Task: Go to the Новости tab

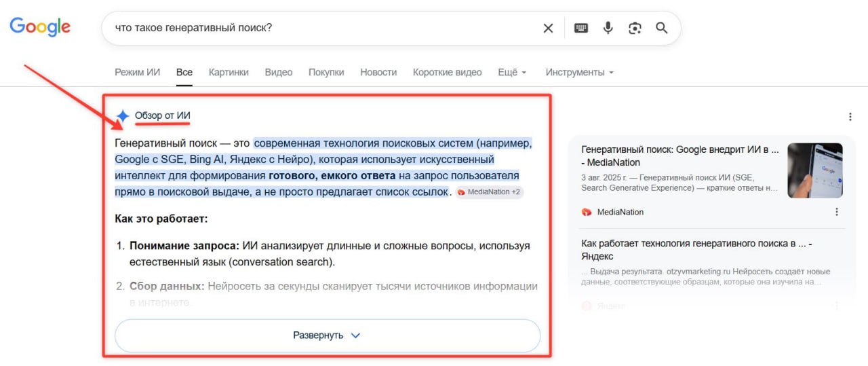Action: pyautogui.click(x=378, y=72)
